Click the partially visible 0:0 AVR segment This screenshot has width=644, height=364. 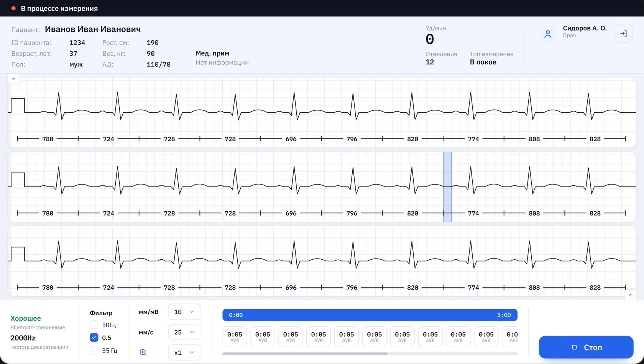pyautogui.click(x=510, y=337)
